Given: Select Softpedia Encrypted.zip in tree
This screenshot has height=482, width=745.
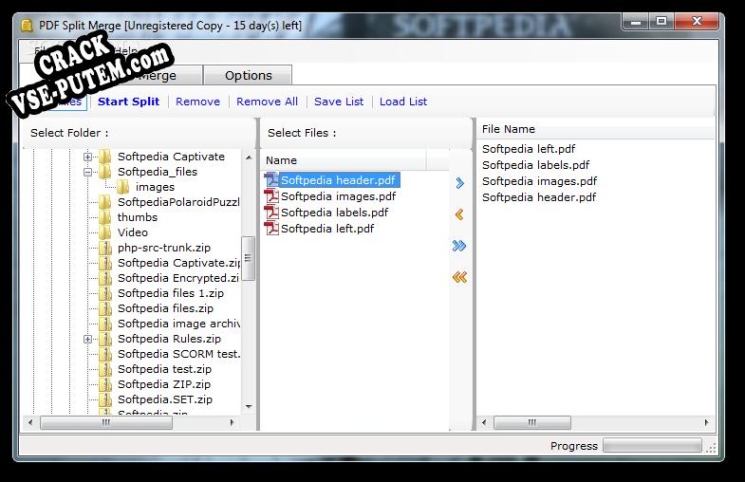Looking at the screenshot, I should pyautogui.click(x=178, y=278).
